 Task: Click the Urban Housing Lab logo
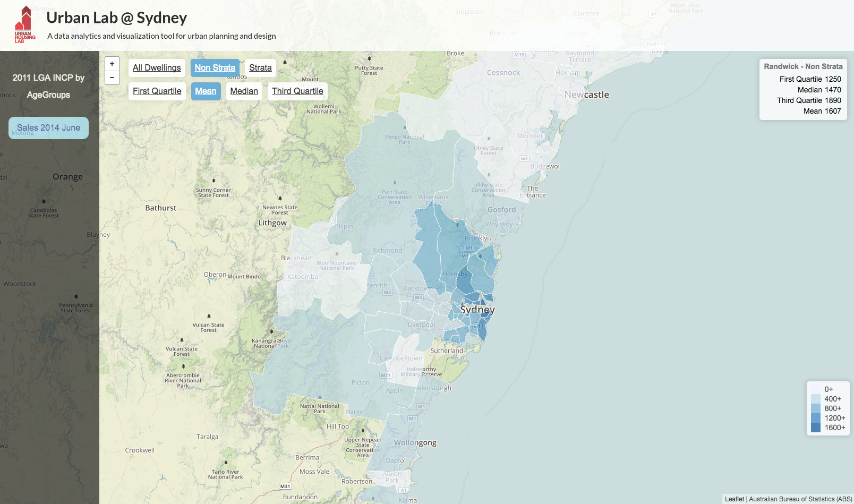[25, 24]
